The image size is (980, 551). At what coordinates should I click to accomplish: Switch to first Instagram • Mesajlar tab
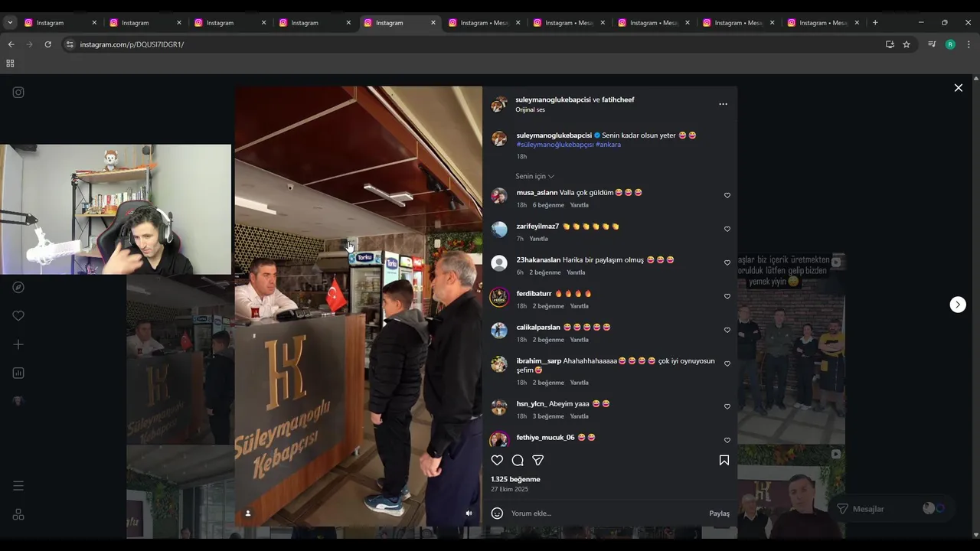(x=484, y=23)
